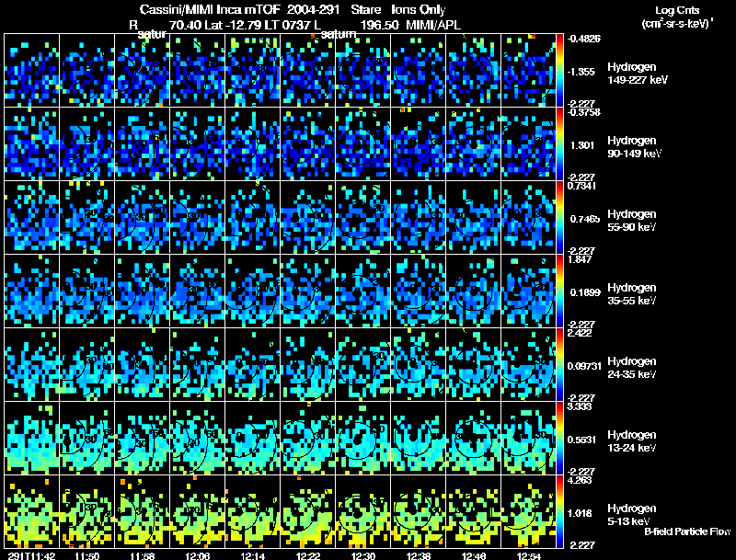736x560 pixels.
Task: Click the 11:50 time axis label
Action: click(86, 556)
